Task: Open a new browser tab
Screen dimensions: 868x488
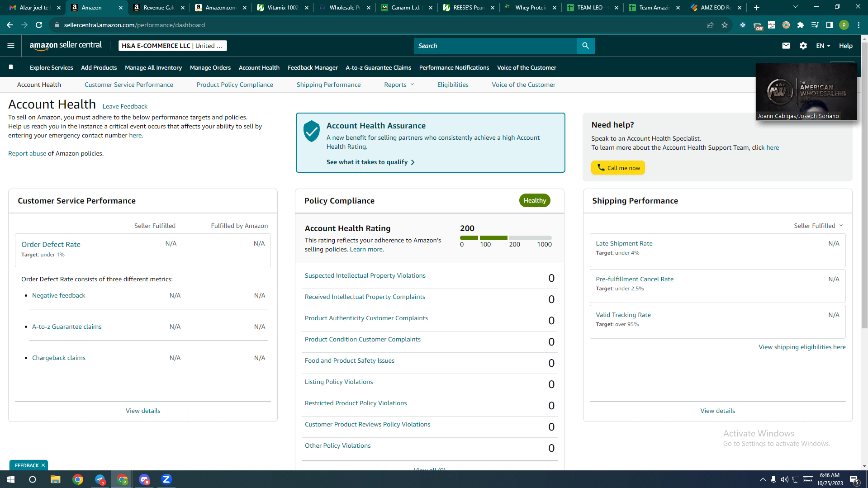Action: (x=757, y=8)
